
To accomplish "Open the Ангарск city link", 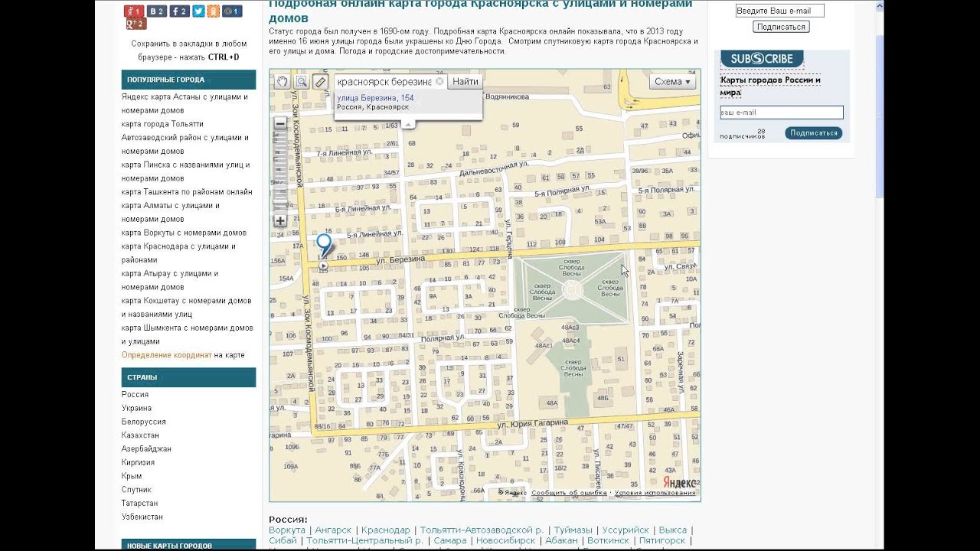I will coord(333,530).
